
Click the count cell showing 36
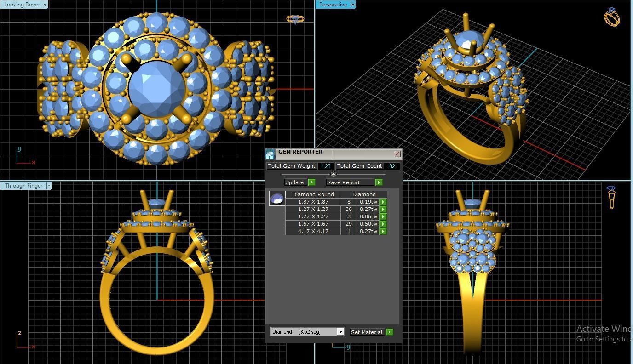point(349,209)
